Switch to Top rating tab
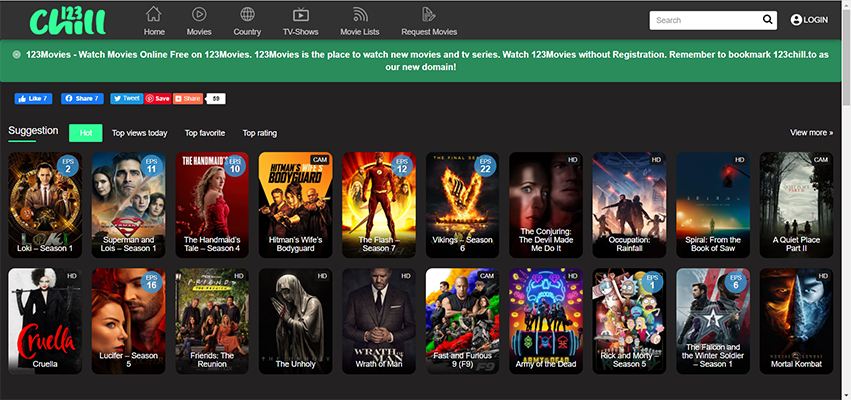Image resolution: width=851 pixels, height=400 pixels. click(x=259, y=133)
